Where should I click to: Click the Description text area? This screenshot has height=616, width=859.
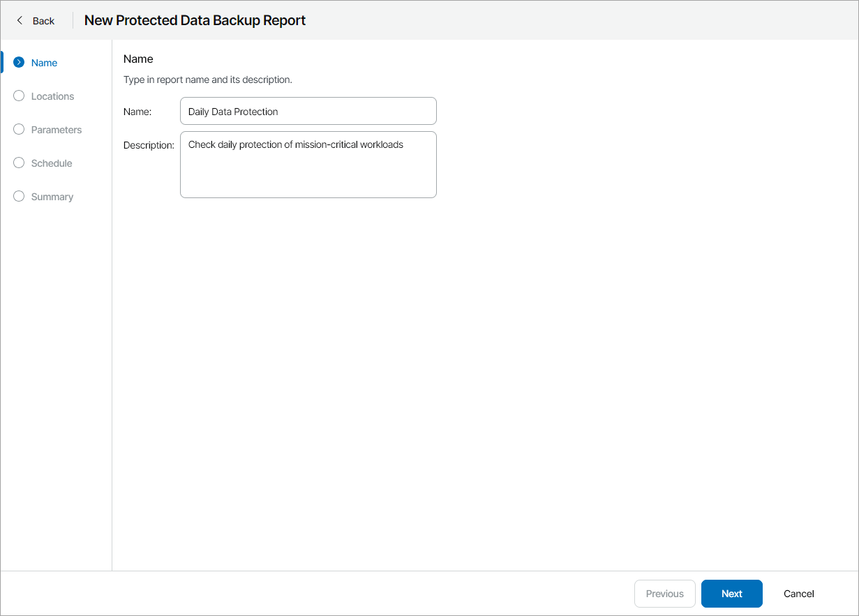[x=308, y=165]
